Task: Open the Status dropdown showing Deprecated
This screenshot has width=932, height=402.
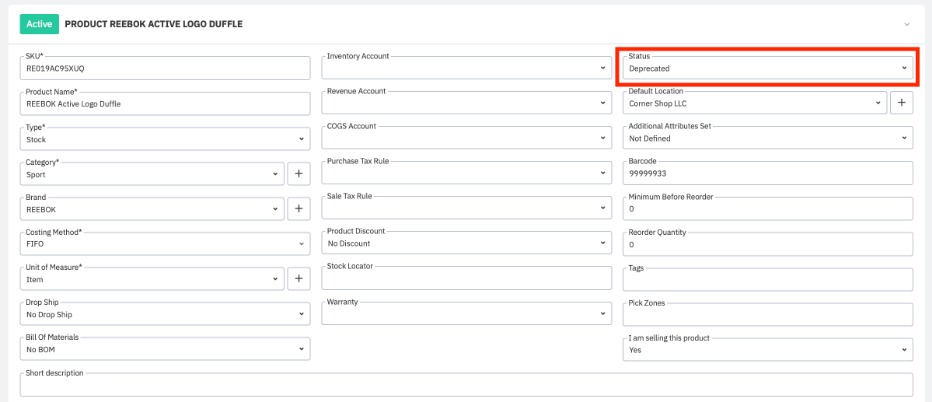Action: tap(766, 68)
